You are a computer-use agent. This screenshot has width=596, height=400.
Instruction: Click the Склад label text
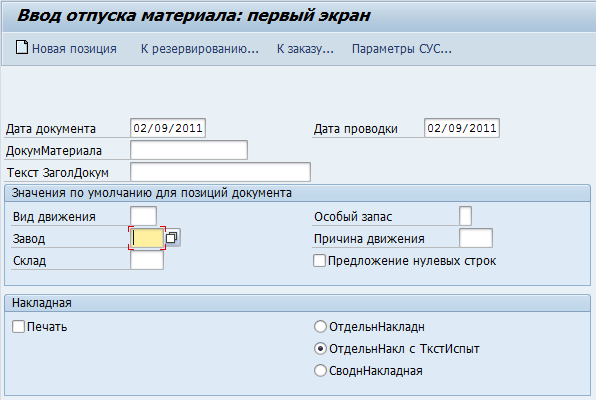point(29,261)
